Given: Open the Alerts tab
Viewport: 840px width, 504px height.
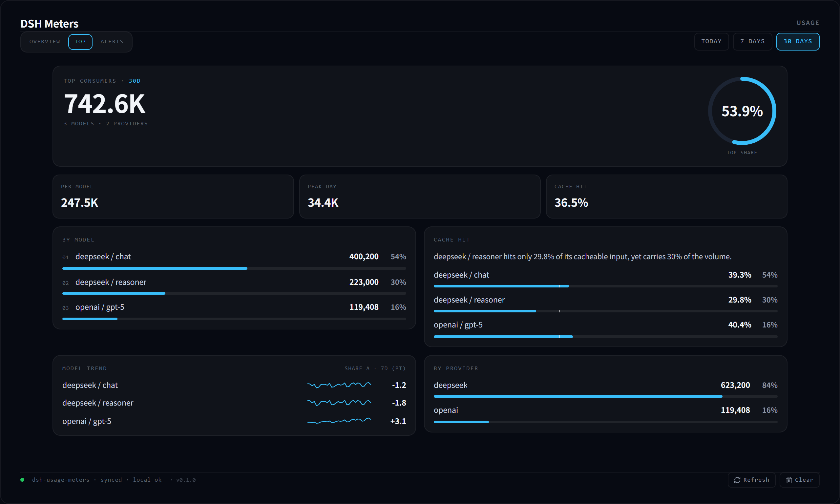Looking at the screenshot, I should 112,42.
